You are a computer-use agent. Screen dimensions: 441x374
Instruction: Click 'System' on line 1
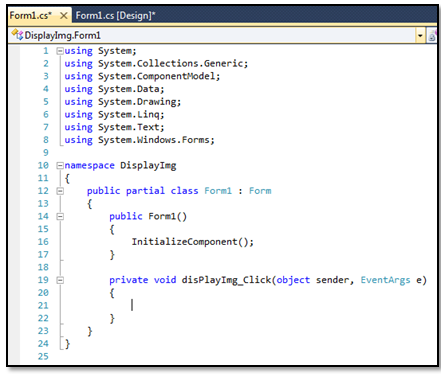pos(115,51)
